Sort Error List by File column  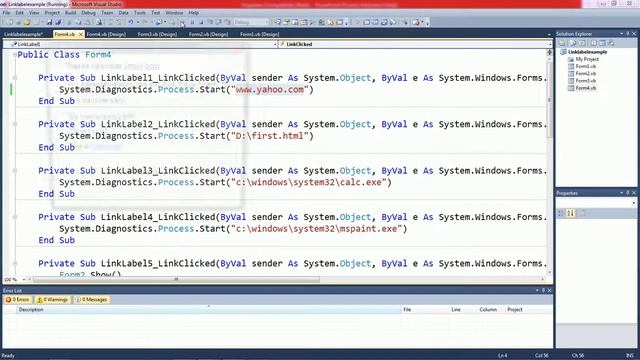pos(425,310)
